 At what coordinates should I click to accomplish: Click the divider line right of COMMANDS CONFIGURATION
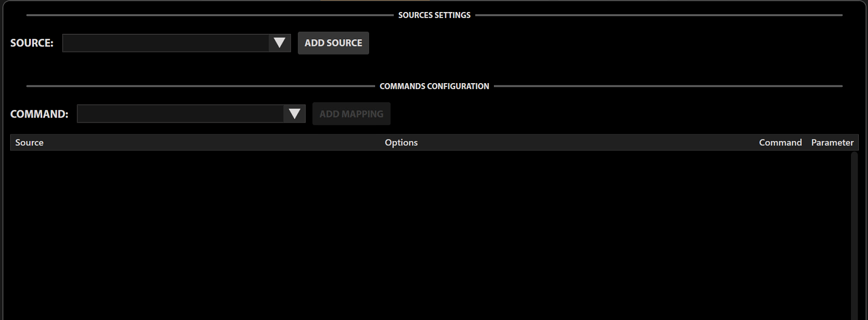click(x=668, y=86)
